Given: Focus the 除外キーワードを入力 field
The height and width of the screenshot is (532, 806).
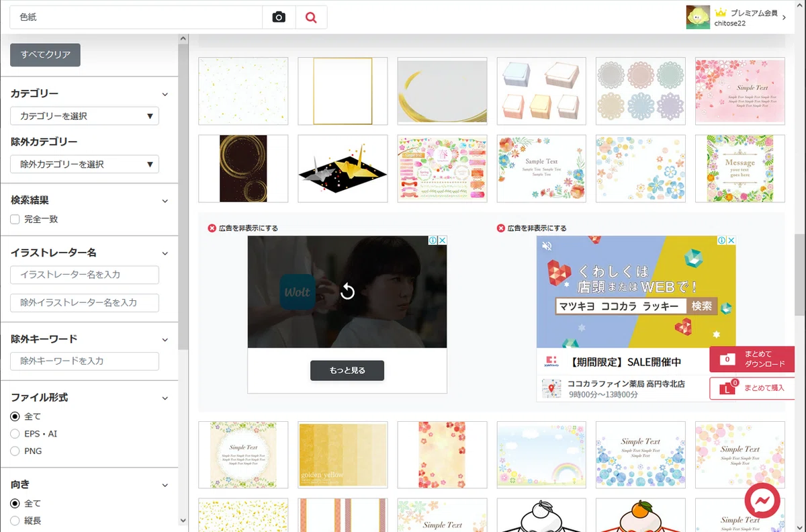Looking at the screenshot, I should point(85,361).
